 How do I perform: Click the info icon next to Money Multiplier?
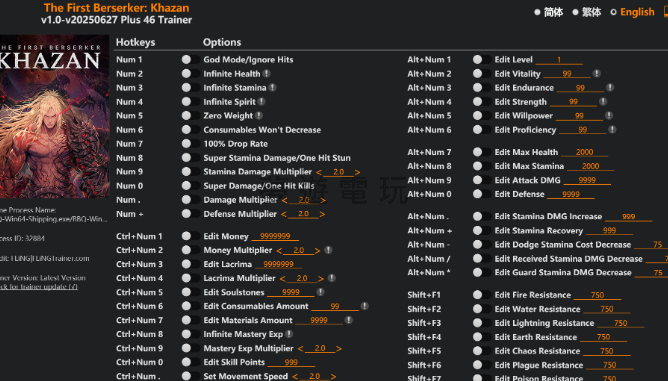pyautogui.click(x=328, y=250)
